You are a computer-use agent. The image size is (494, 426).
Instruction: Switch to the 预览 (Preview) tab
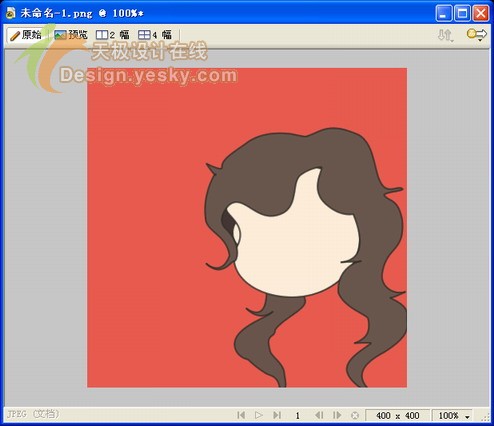pyautogui.click(x=71, y=35)
